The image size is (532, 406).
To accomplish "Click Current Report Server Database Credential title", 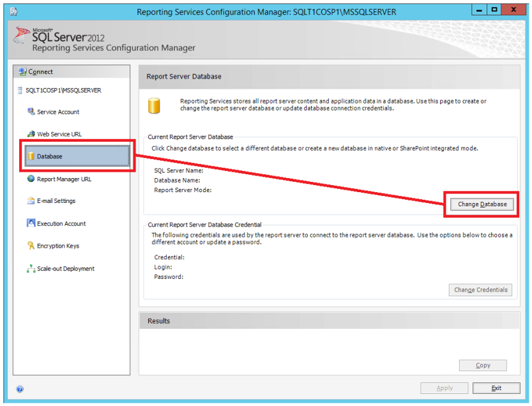I will tap(204, 225).
